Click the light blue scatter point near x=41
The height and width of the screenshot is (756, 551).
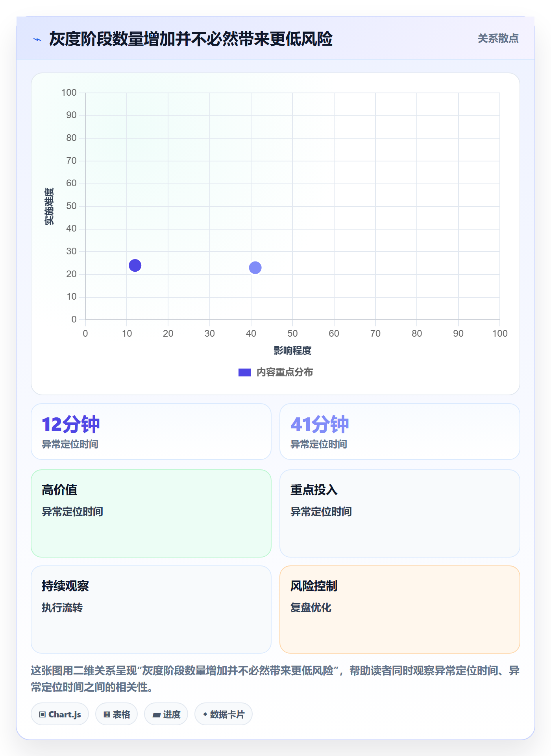tap(255, 268)
